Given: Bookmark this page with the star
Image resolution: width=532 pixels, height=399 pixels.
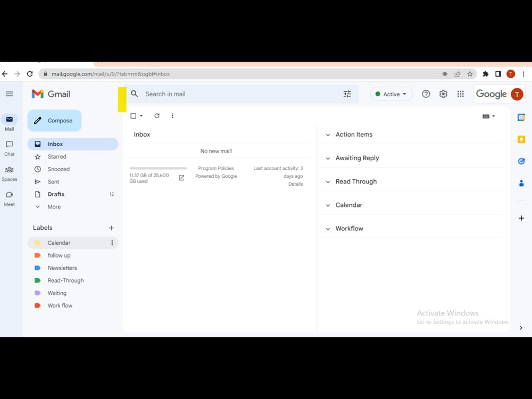Looking at the screenshot, I should pos(470,74).
